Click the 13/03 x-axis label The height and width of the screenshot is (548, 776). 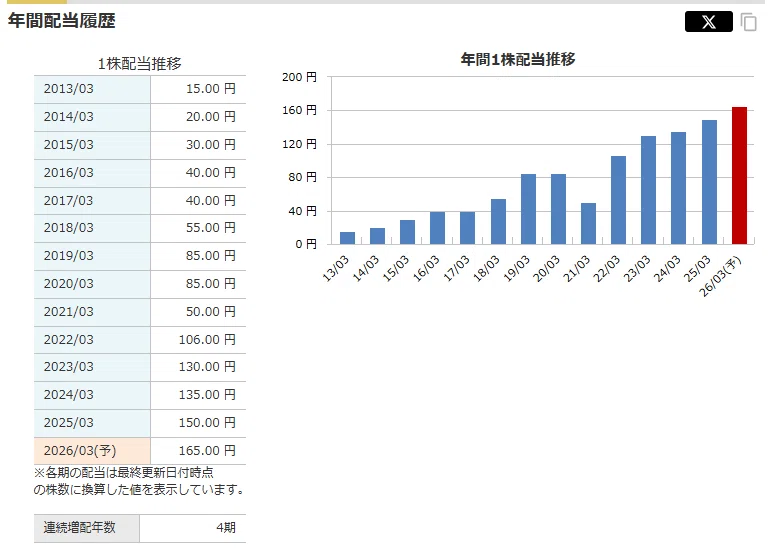(336, 268)
